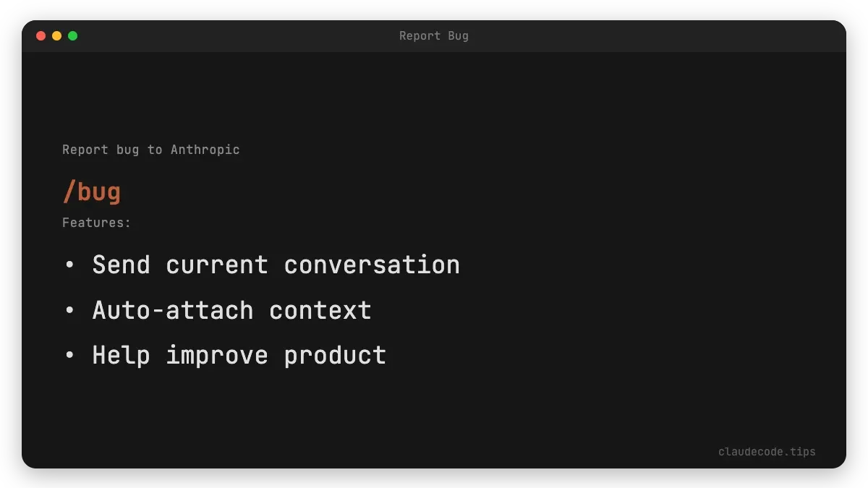The height and width of the screenshot is (488, 868).
Task: Open the claudecode.tips link
Action: pyautogui.click(x=767, y=452)
